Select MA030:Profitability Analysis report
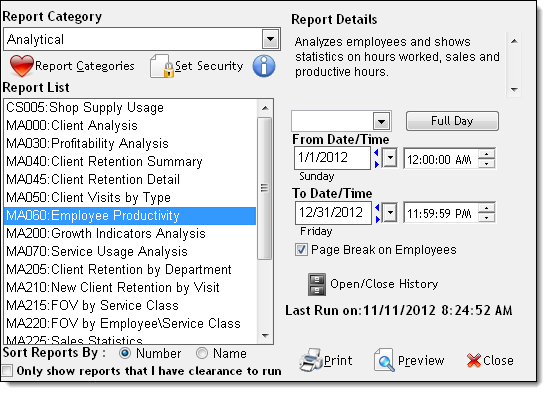This screenshot has width=548, height=393. [130, 143]
